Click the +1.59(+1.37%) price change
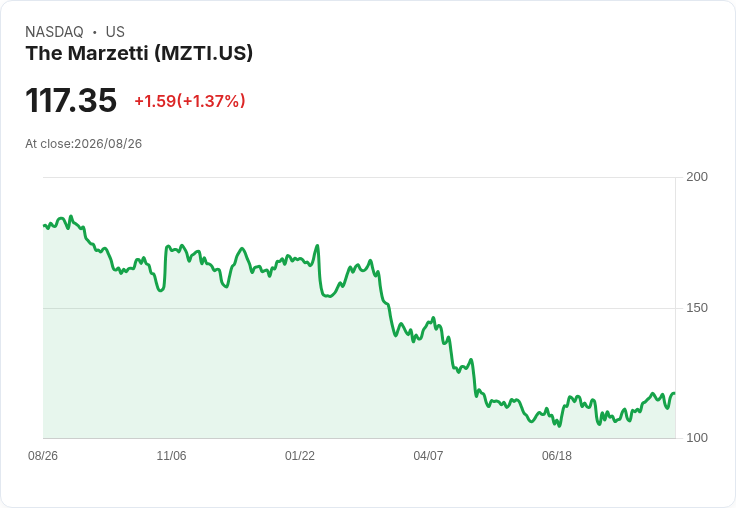Image resolution: width=736 pixels, height=508 pixels. coord(190,101)
